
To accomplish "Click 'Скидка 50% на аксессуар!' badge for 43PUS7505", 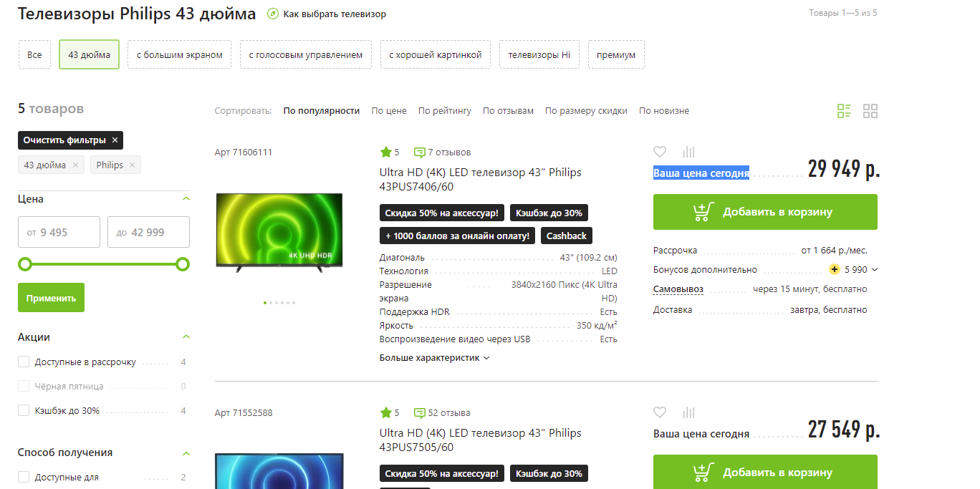I will 441,474.
